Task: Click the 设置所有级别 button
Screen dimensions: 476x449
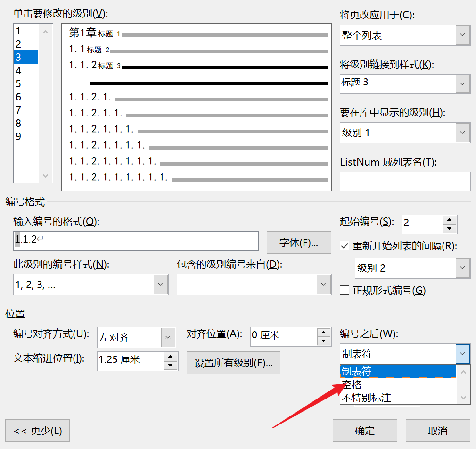Action: [x=233, y=363]
